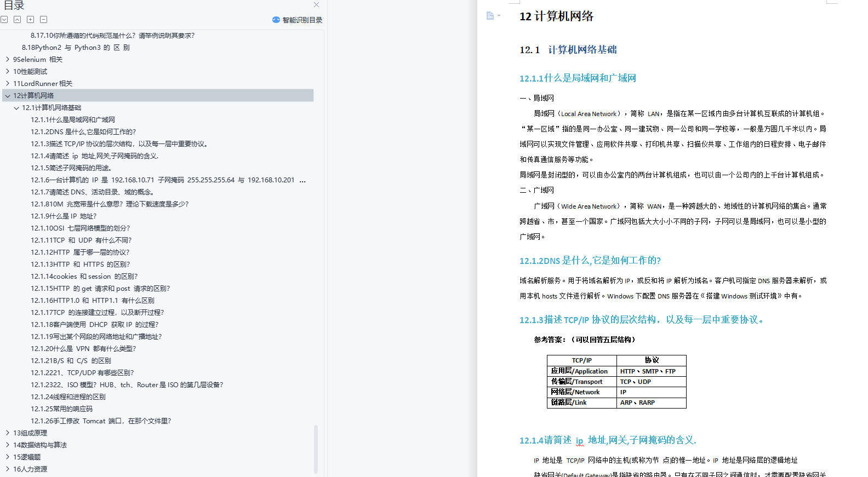This screenshot has width=868, height=477.
Task: Click document heading 12.1.4请简述 ip 地址
Action: 608,440
